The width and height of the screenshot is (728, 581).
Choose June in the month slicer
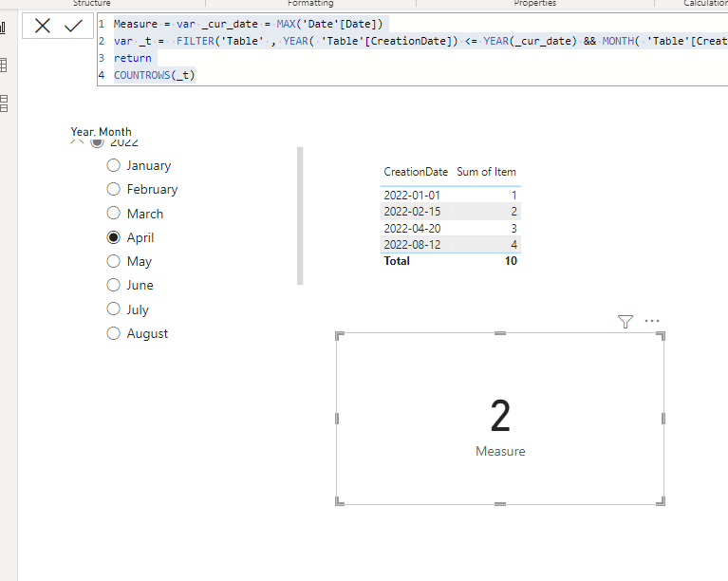click(113, 285)
